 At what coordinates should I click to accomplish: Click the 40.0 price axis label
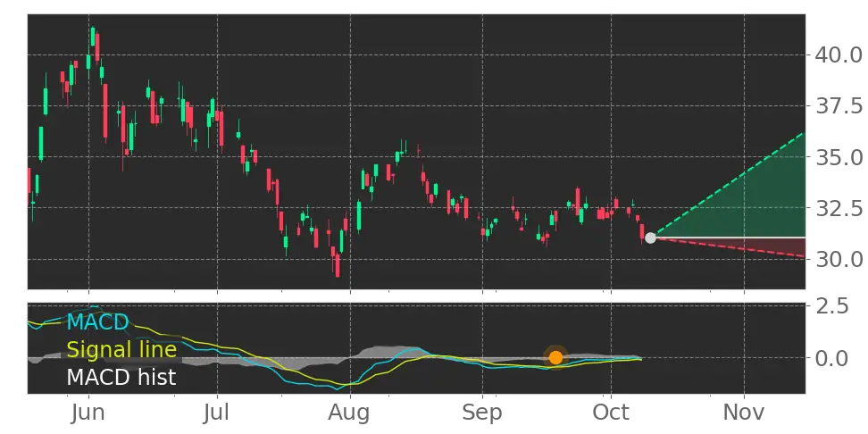coord(839,54)
